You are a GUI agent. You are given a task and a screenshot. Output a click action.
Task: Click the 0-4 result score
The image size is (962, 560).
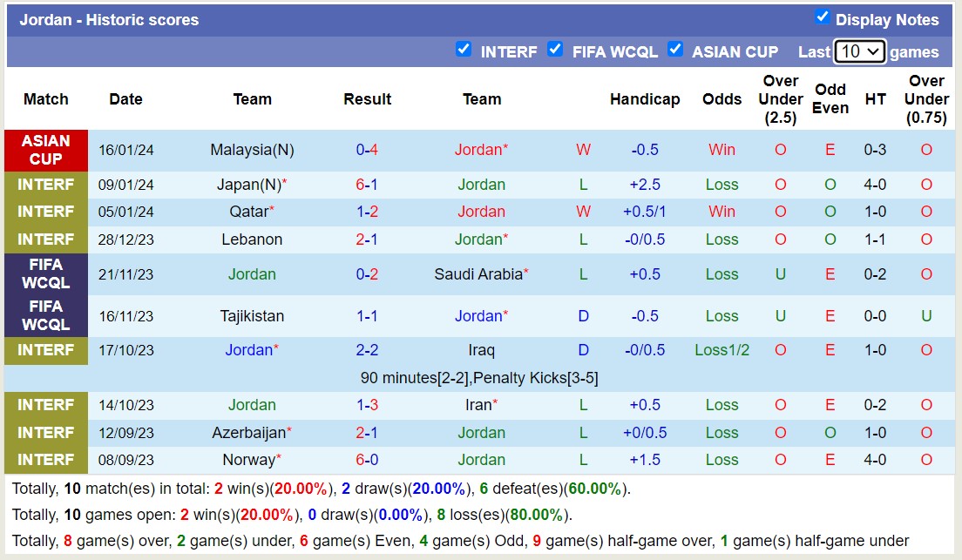367,149
